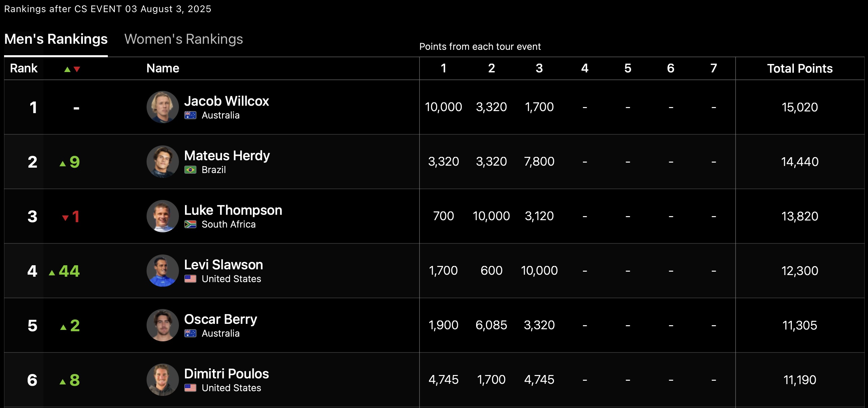Click the United States flag under Dimitri Poulos
This screenshot has width=868, height=408.
(x=190, y=388)
